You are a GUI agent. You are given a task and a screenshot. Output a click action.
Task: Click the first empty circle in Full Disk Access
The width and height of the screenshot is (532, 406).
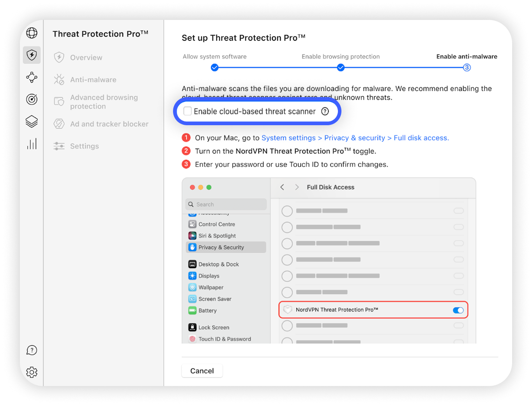point(287,211)
